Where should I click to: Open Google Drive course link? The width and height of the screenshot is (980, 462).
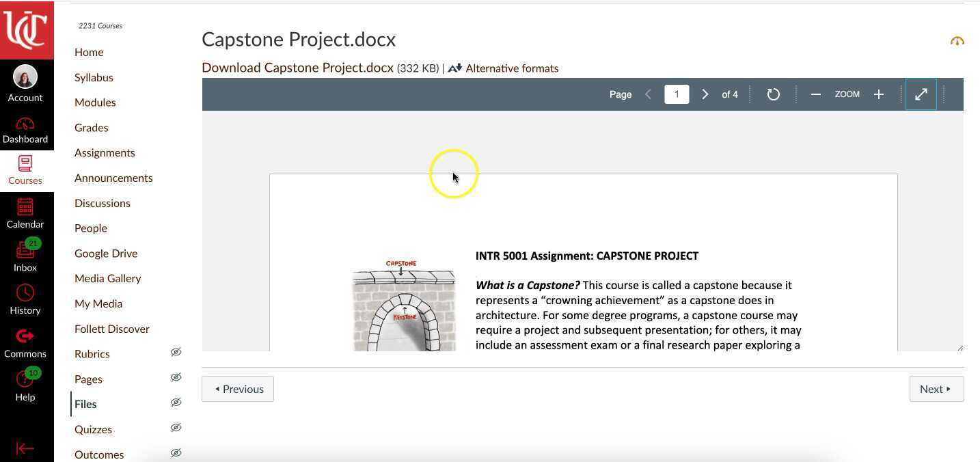(106, 254)
